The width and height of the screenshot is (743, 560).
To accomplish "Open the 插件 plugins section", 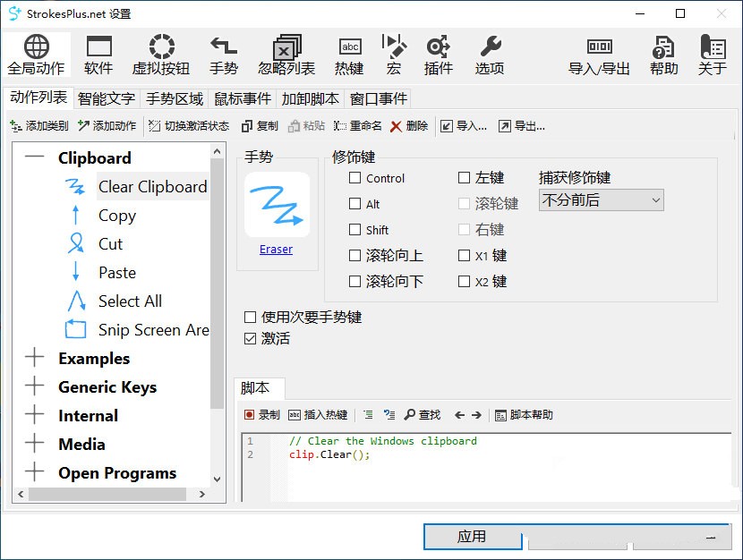I will [439, 55].
